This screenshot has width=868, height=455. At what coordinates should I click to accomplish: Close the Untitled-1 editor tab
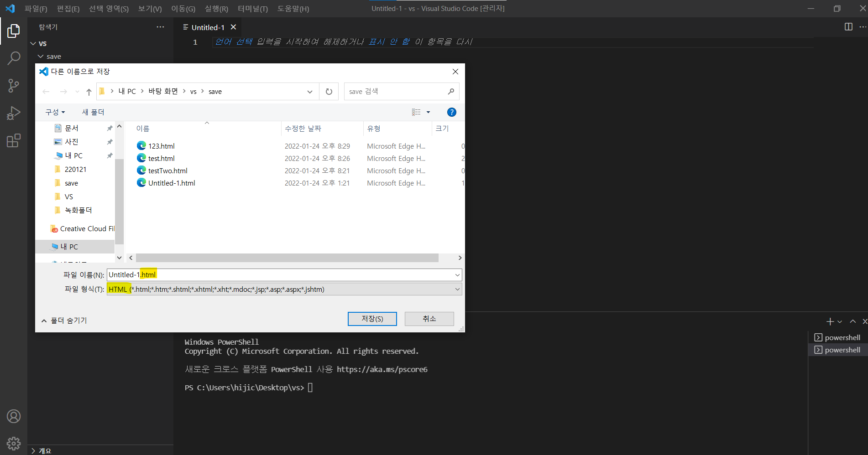(x=233, y=27)
